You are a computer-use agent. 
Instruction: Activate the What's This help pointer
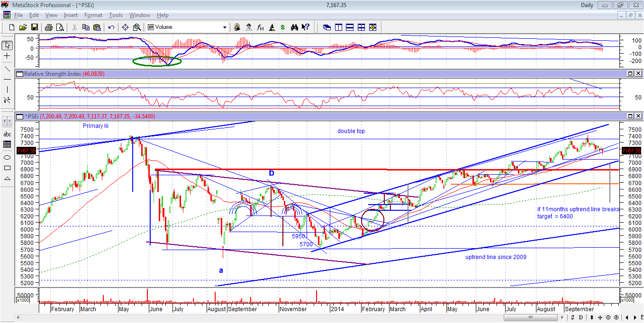(305, 27)
